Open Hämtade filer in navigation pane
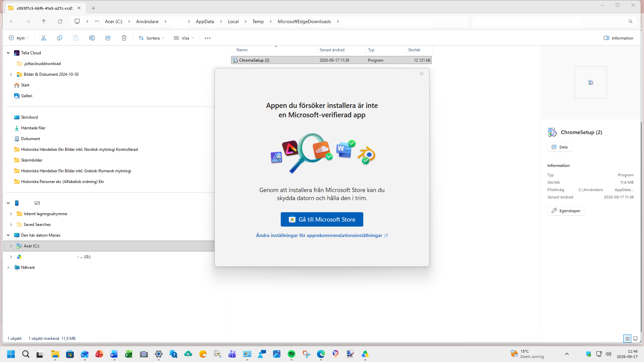Image resolution: width=644 pixels, height=362 pixels. pos(33,128)
